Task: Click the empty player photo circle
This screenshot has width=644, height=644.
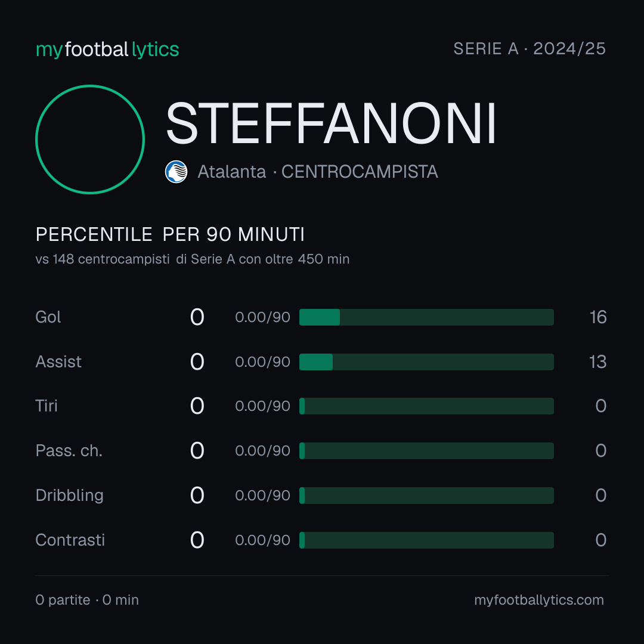Action: 90,140
